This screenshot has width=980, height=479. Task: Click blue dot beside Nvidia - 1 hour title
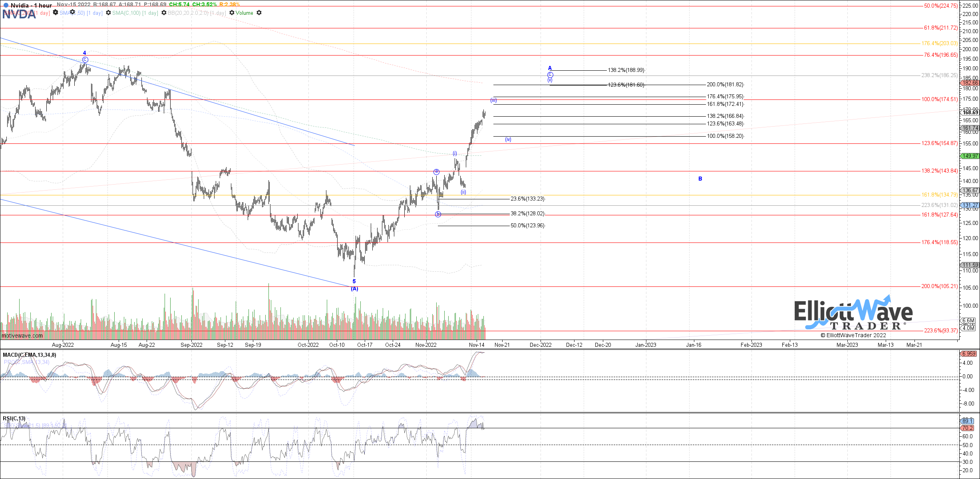pos(6,5)
